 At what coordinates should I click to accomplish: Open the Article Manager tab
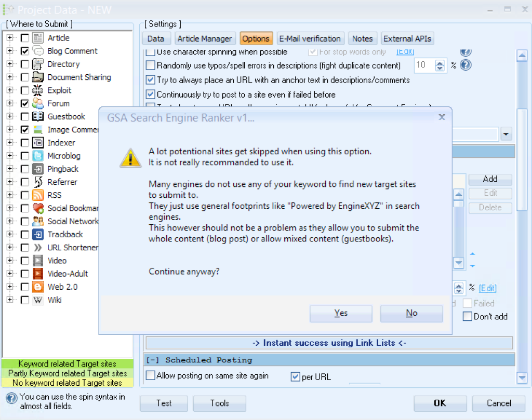(x=205, y=38)
